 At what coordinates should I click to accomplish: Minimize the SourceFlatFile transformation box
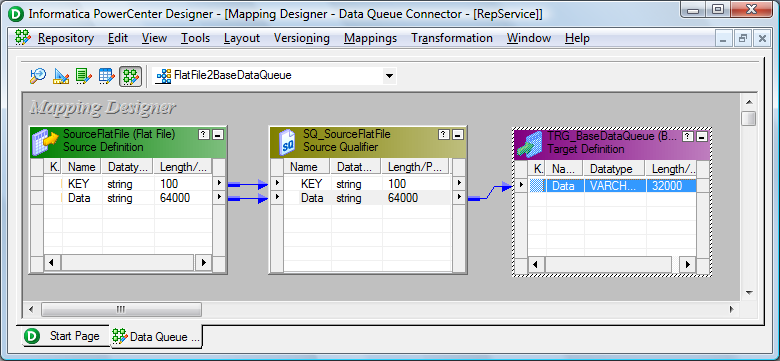pos(218,134)
